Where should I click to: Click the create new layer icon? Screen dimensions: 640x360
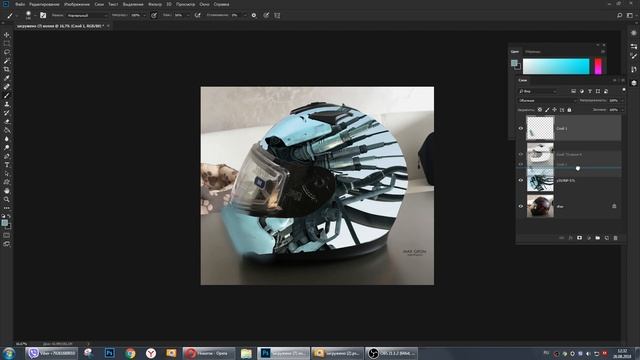tap(607, 238)
